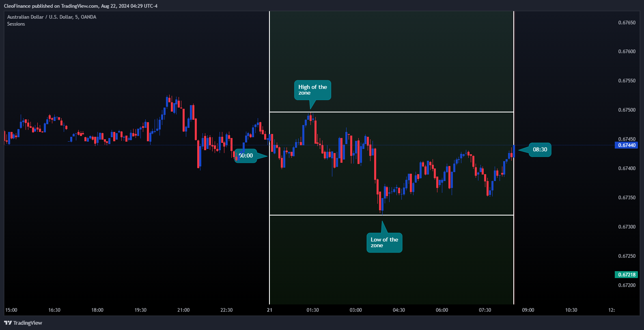Viewport: 644px width, 330px height.
Task: Select the 00:00 time callout label
Action: pyautogui.click(x=246, y=155)
